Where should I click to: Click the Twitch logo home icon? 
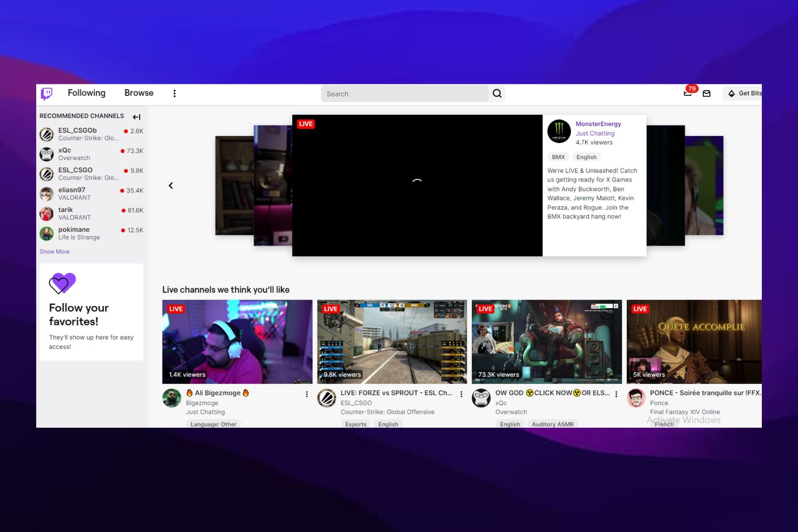point(47,94)
